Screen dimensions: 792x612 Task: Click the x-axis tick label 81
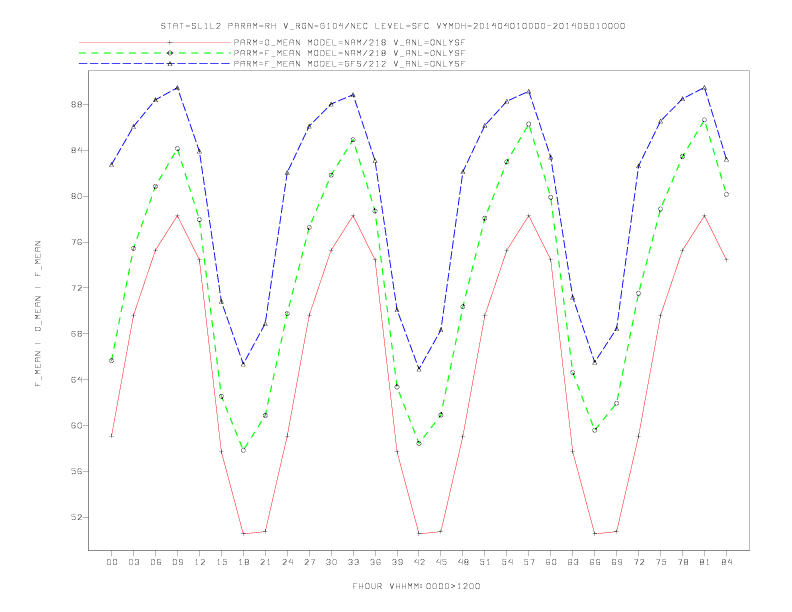point(705,562)
